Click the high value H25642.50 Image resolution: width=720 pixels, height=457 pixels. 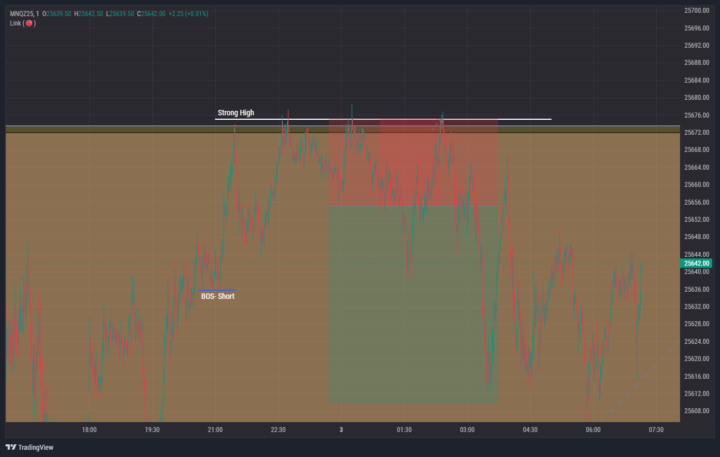click(x=89, y=14)
